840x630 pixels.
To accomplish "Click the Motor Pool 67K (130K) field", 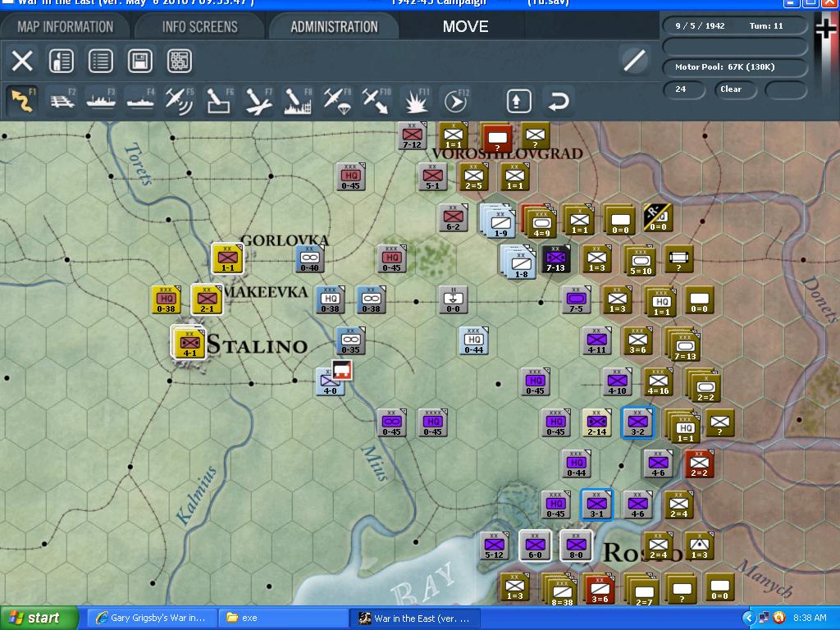I will tap(734, 67).
